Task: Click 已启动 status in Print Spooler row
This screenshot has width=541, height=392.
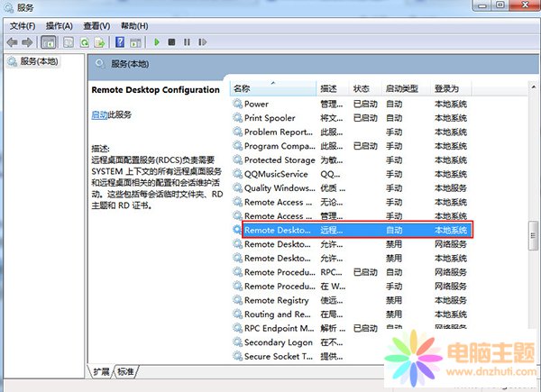Action: coord(365,118)
